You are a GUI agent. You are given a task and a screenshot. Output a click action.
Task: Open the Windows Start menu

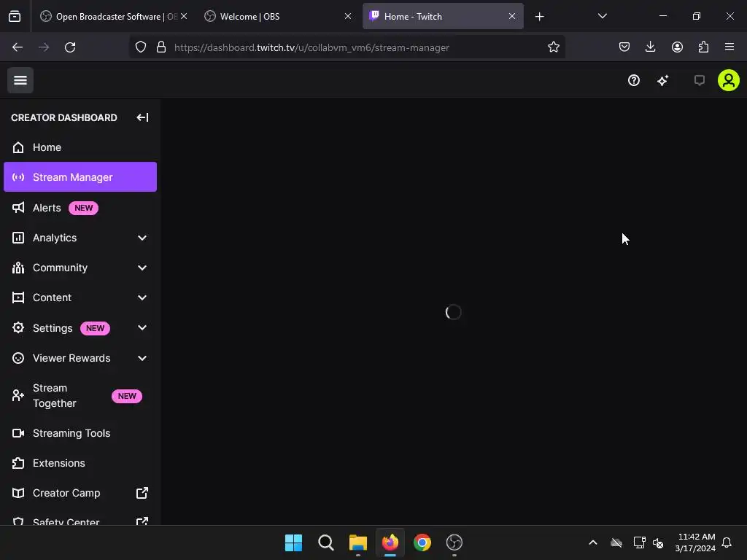click(293, 542)
